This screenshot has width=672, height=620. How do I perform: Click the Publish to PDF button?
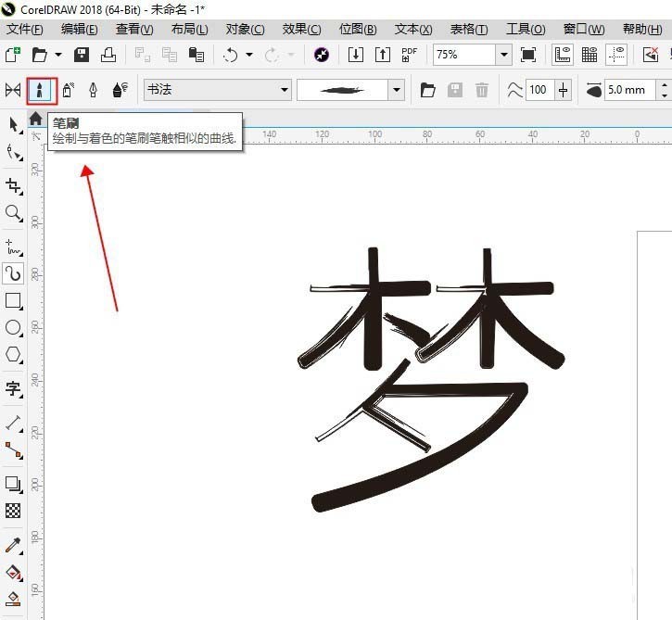click(409, 55)
